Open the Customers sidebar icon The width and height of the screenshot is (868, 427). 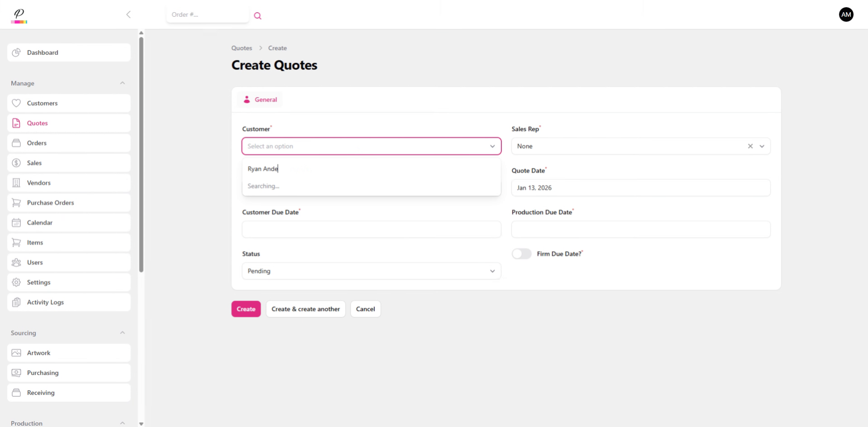(x=16, y=103)
